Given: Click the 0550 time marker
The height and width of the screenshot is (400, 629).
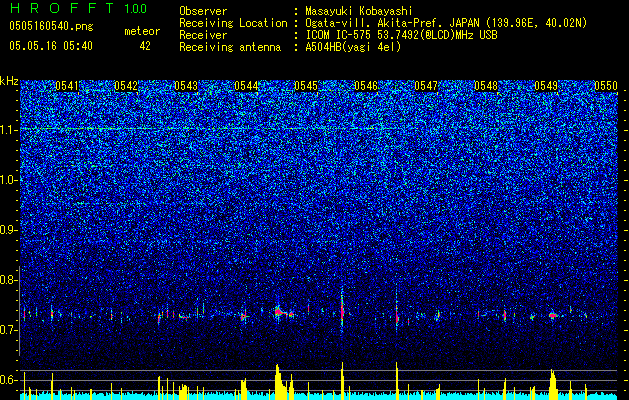Looking at the screenshot, I should (x=606, y=86).
